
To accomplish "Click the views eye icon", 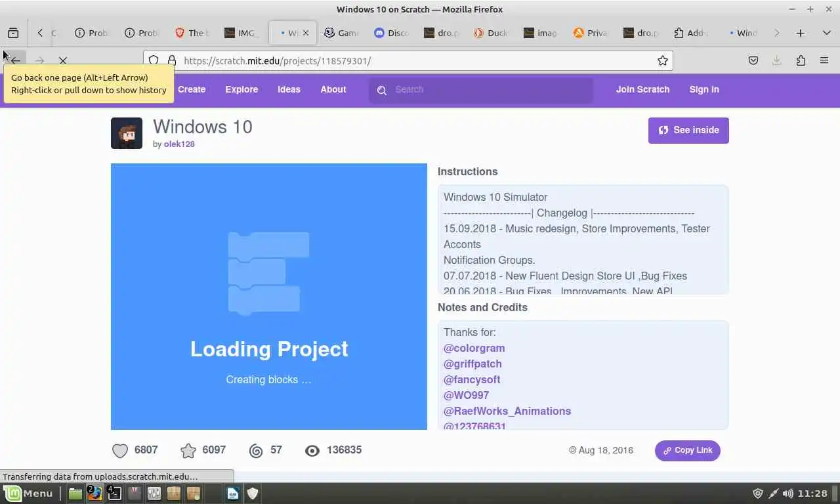I will tap(312, 450).
